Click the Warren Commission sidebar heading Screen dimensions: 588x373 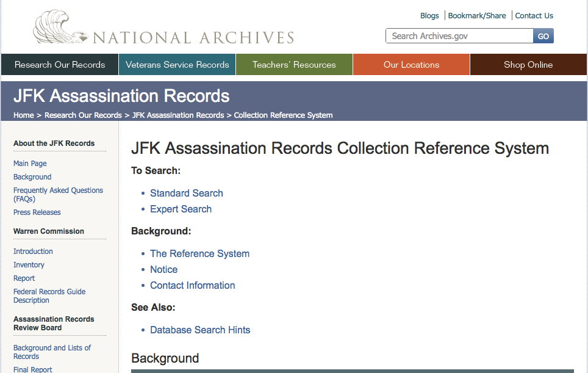click(49, 231)
